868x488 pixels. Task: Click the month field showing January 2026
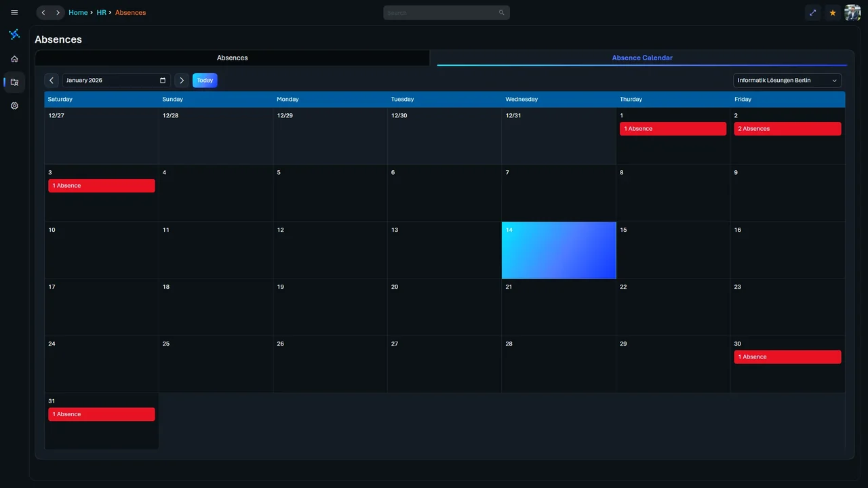pos(117,81)
